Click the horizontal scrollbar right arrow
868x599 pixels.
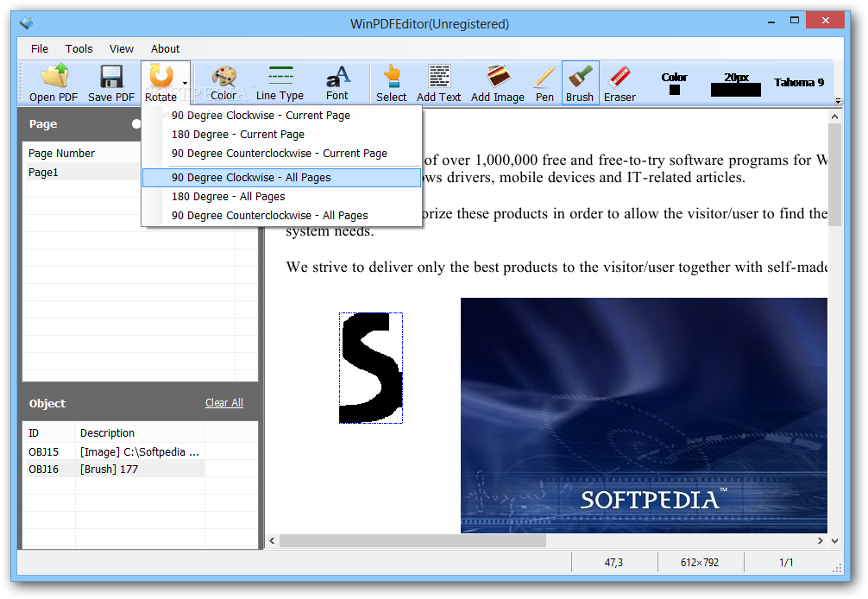pos(821,541)
